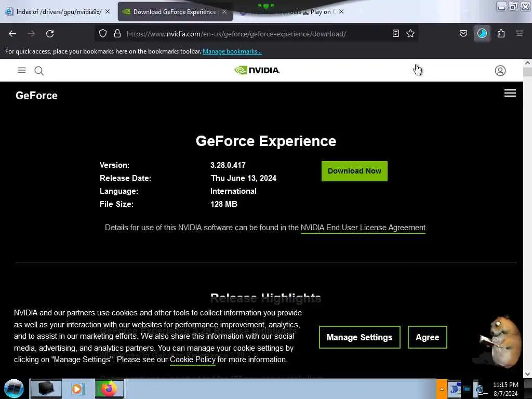Click the padlock site security icon
Image resolution: width=532 pixels, height=399 pixels.
click(x=117, y=33)
